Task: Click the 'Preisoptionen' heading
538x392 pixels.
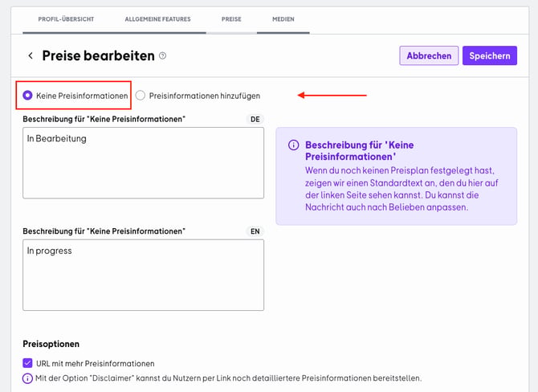Action: [x=51, y=344]
